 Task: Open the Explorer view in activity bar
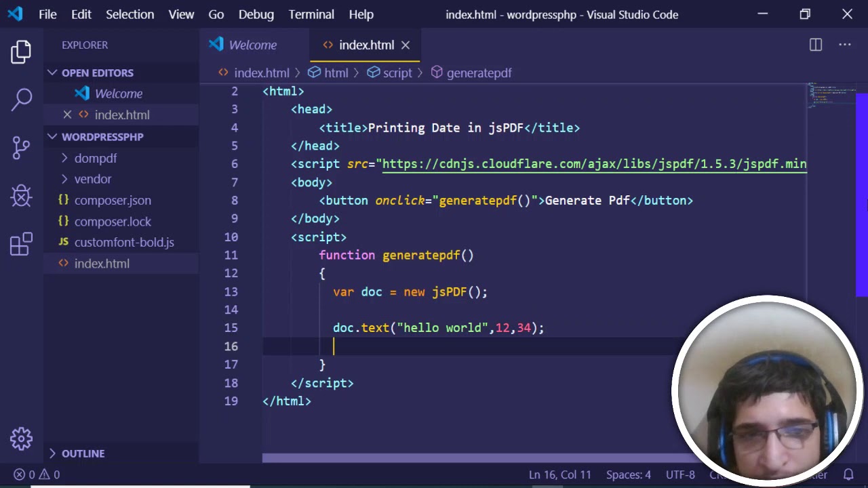pos(21,52)
